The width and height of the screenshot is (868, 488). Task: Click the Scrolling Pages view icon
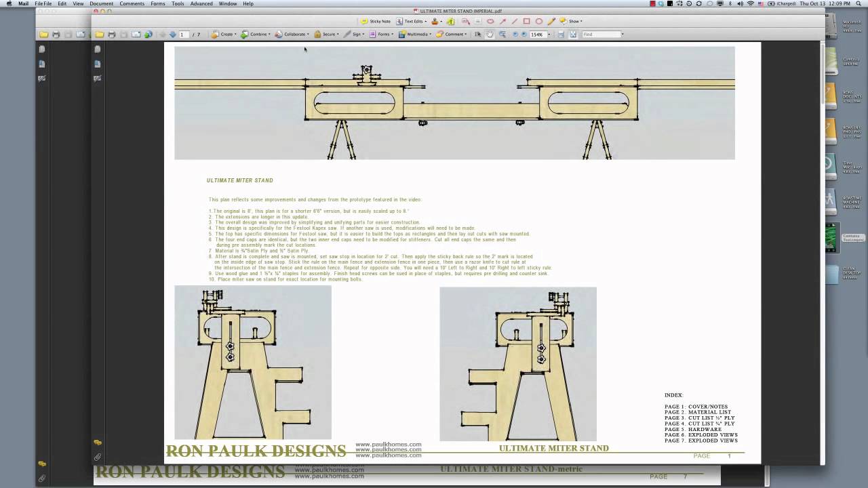click(x=561, y=34)
